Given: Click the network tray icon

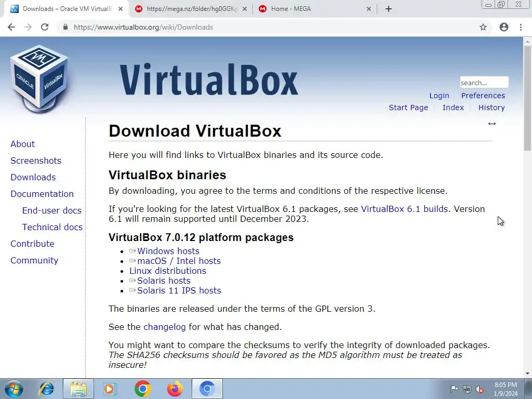Looking at the screenshot, I should coord(467,389).
